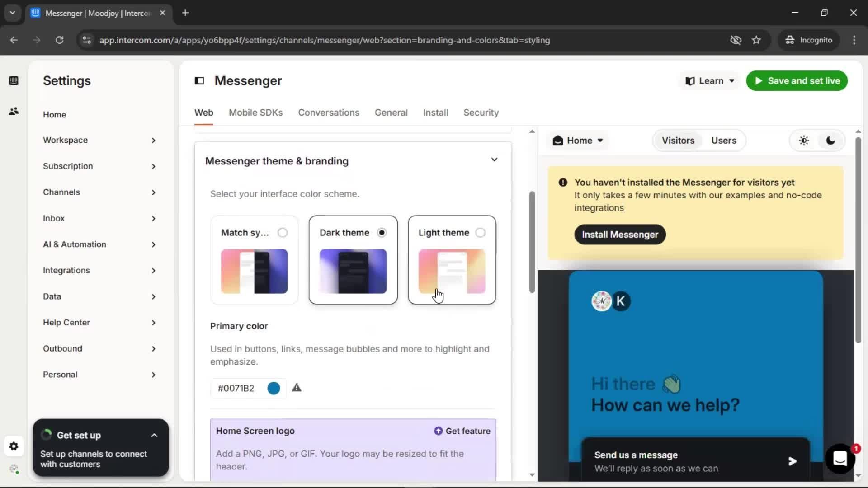Click the Moodjoy logo avatar in preview

(601, 301)
